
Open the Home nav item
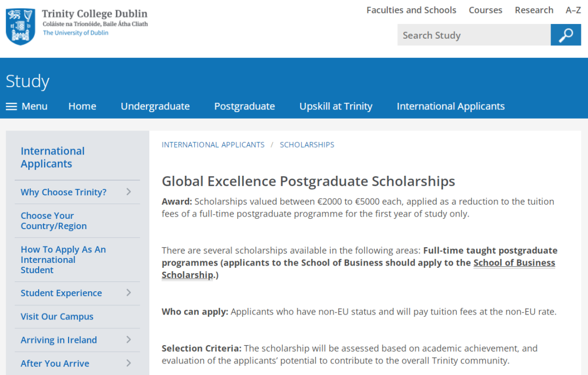tap(82, 107)
